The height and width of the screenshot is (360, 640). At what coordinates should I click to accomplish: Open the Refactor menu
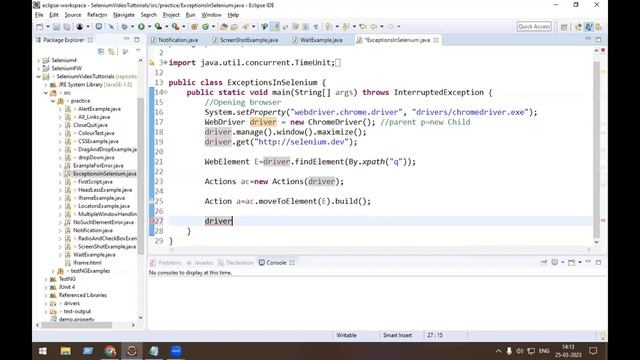pos(97,15)
